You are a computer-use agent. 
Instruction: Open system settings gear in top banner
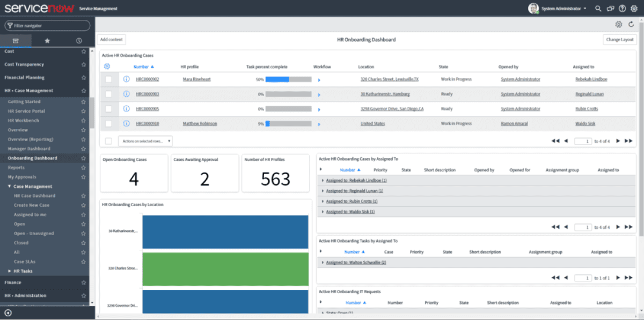tap(634, 9)
